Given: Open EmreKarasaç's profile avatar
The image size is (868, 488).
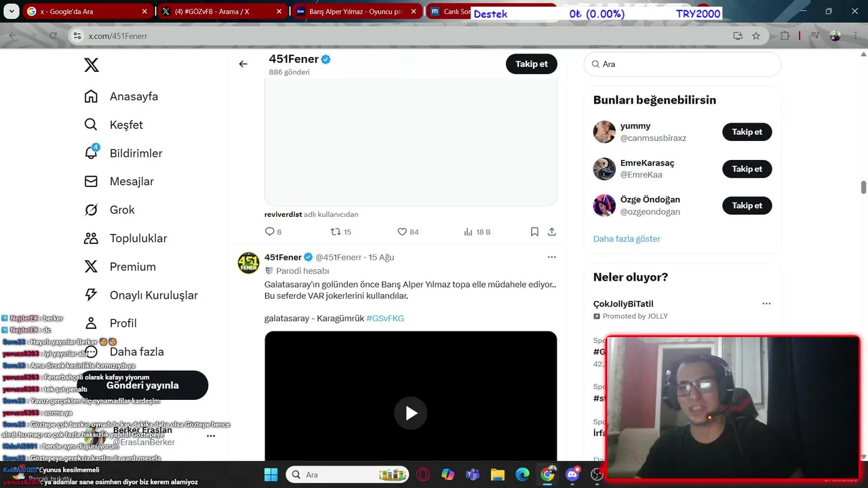Looking at the screenshot, I should pyautogui.click(x=604, y=169).
